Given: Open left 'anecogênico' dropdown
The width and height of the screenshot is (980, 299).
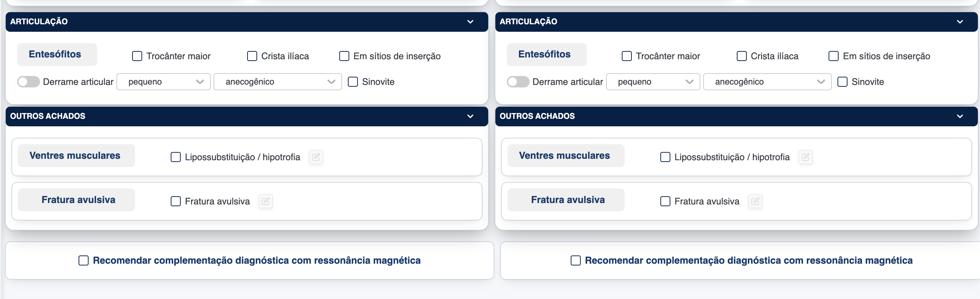Looking at the screenshot, I should pos(278,82).
